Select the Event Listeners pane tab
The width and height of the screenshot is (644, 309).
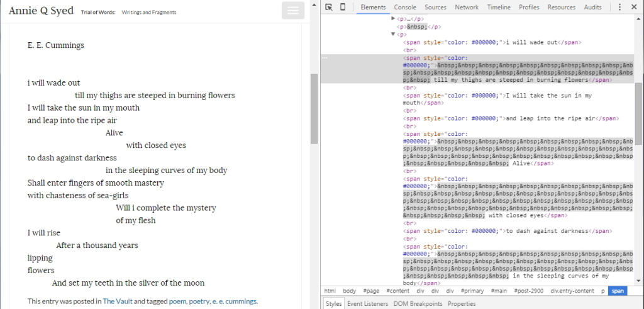click(x=367, y=304)
